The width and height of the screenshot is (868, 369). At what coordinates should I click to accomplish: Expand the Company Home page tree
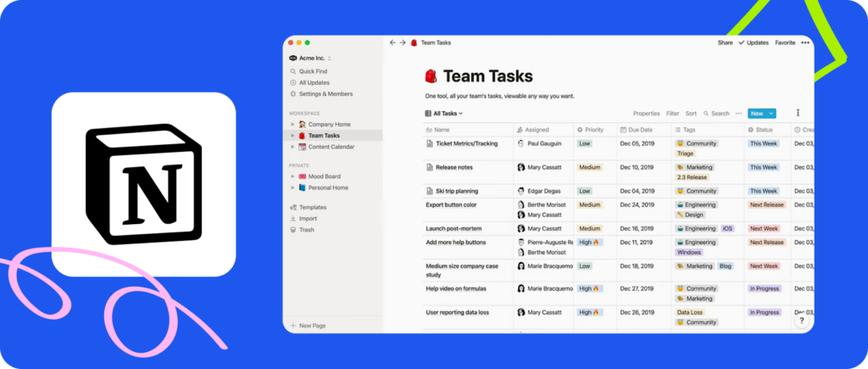pos(292,124)
